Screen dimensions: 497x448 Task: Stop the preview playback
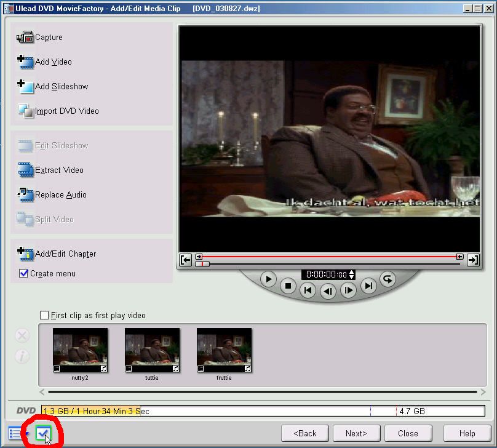click(x=288, y=286)
